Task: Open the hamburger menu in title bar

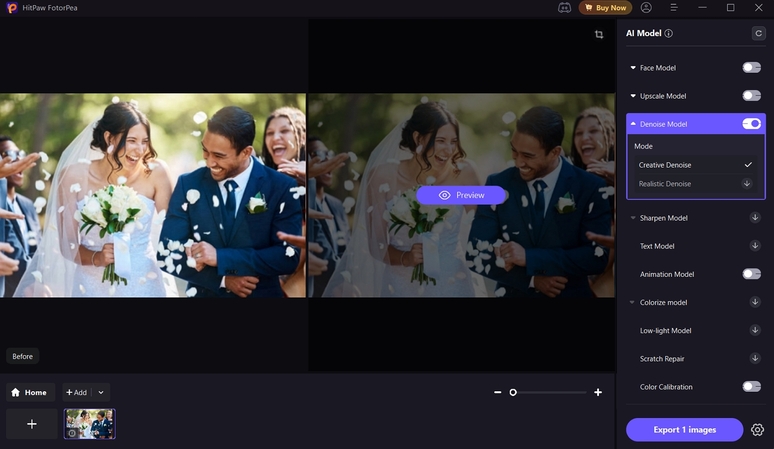Action: pyautogui.click(x=674, y=7)
